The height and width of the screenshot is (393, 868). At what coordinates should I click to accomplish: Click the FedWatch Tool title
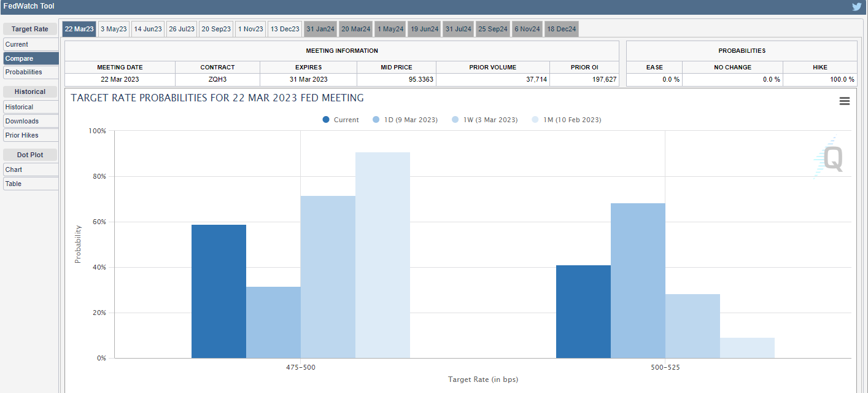(28, 6)
